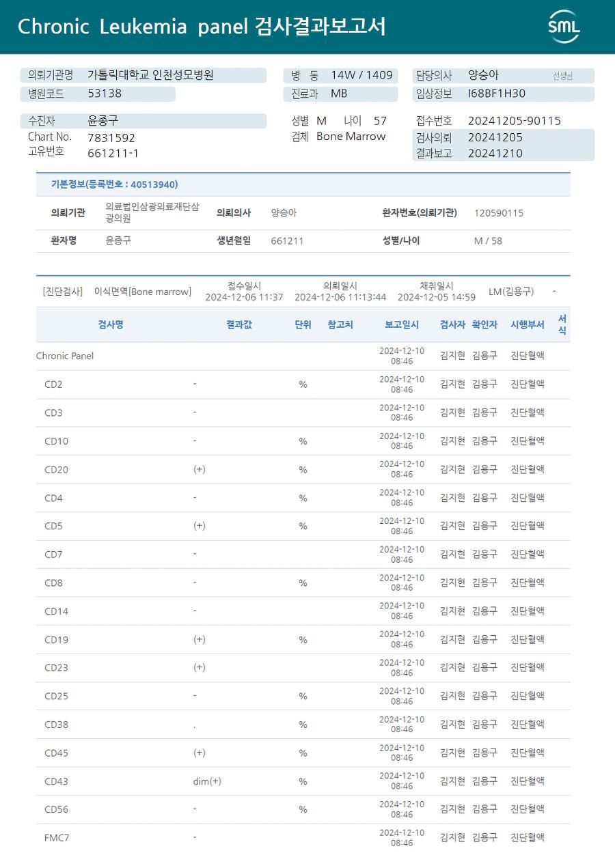Click the 'CD10' test name

coord(57,441)
